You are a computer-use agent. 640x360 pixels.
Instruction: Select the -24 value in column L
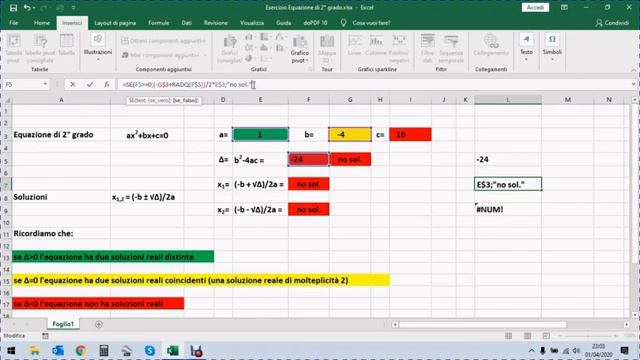tap(508, 160)
